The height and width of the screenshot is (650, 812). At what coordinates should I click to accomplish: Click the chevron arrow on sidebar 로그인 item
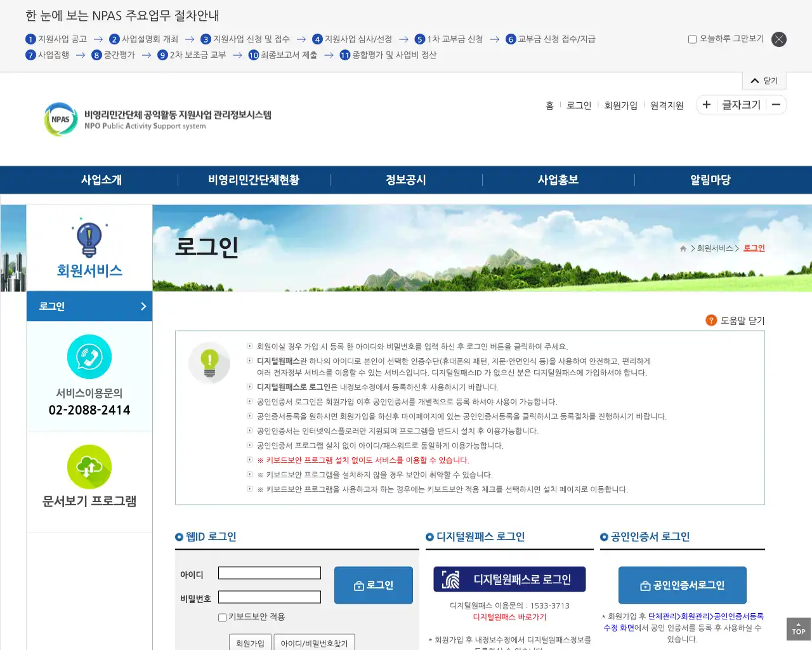click(143, 306)
